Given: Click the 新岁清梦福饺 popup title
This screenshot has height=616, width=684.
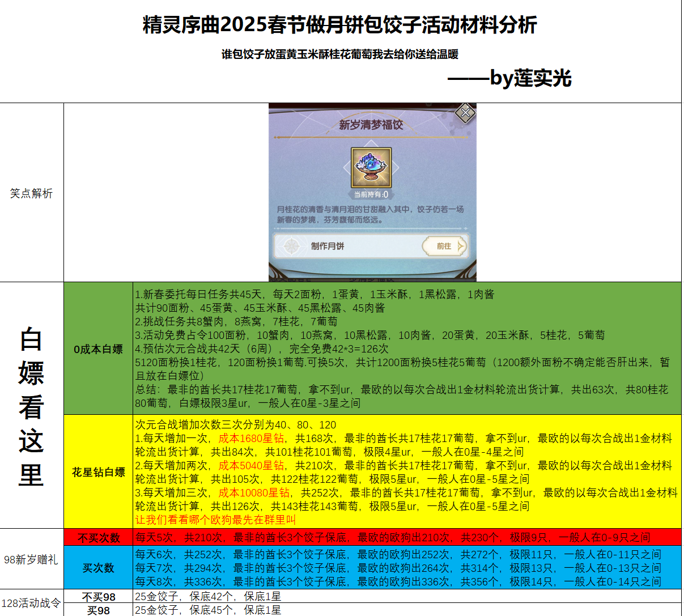Looking at the screenshot, I should [x=371, y=125].
